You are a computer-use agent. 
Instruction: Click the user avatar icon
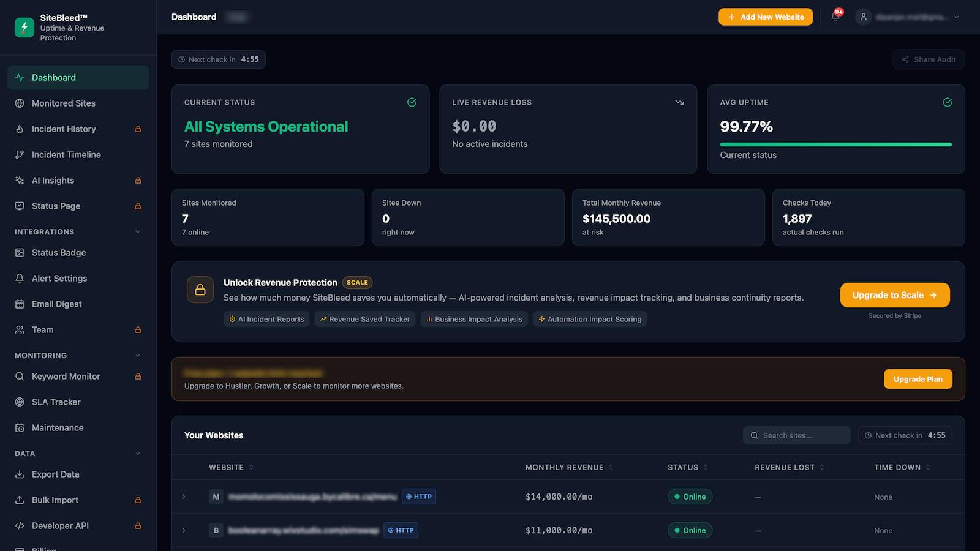click(x=864, y=17)
